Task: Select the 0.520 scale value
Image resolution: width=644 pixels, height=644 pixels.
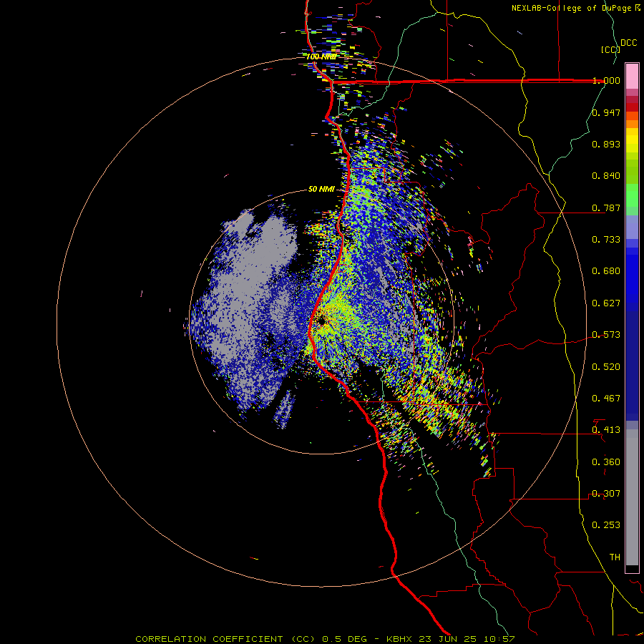Action: pos(606,367)
